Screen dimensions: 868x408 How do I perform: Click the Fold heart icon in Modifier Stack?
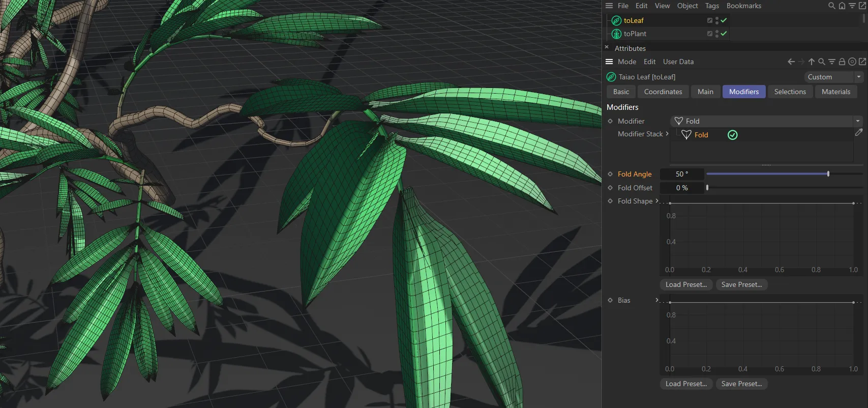(x=686, y=135)
